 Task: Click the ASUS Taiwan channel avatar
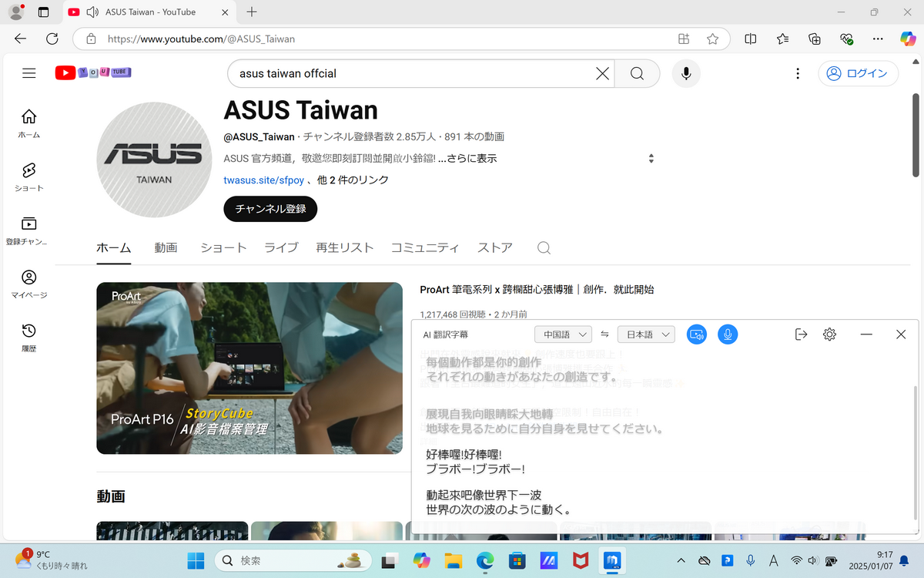[x=154, y=159]
